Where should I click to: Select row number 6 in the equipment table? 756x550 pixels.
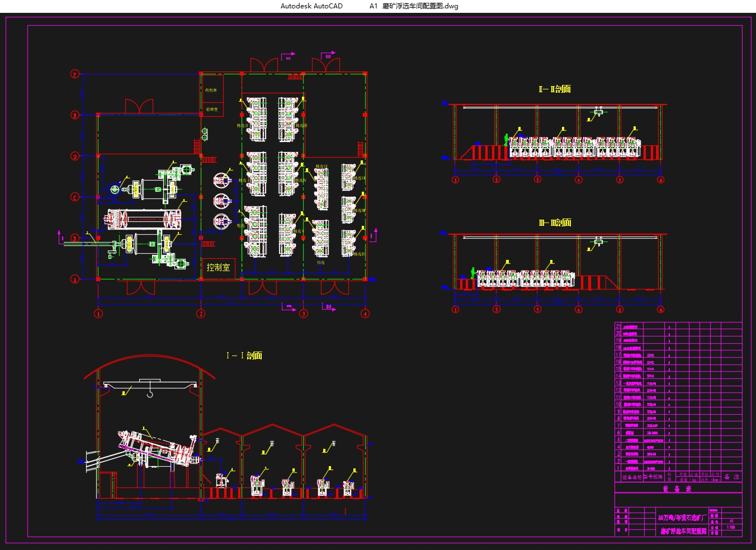tap(618, 433)
